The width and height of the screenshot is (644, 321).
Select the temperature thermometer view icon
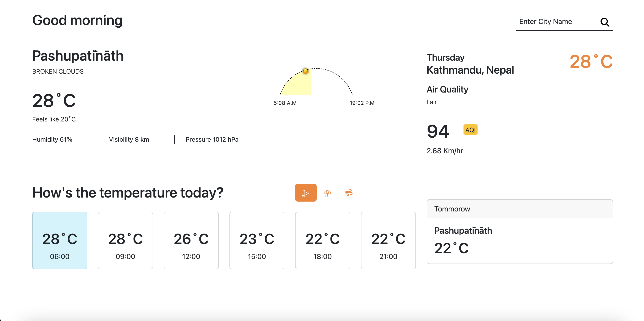coord(305,193)
